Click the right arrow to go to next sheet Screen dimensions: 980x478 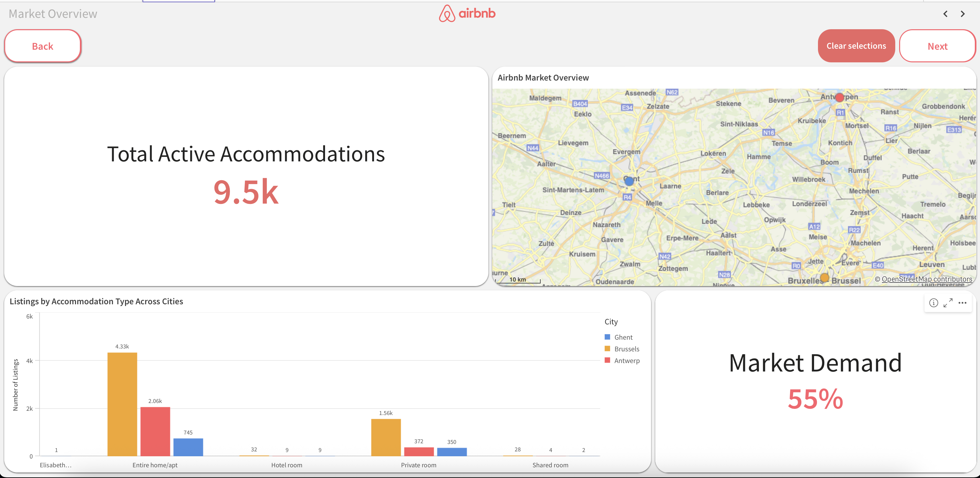[x=962, y=14]
